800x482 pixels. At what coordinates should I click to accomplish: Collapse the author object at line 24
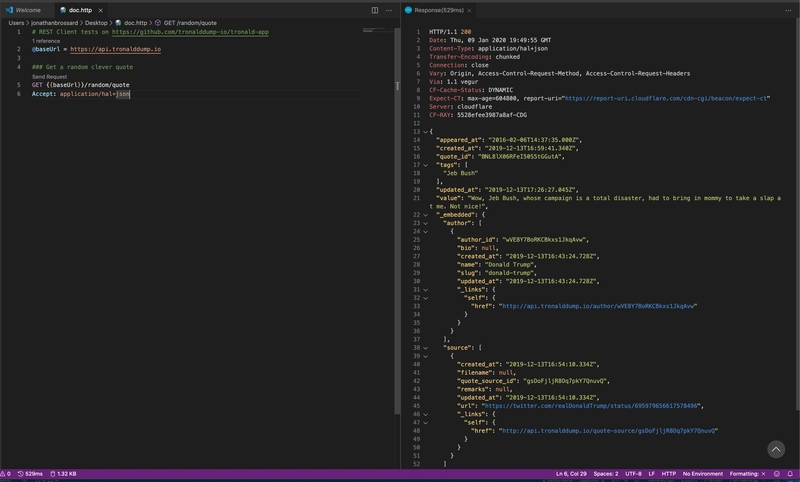(426, 232)
